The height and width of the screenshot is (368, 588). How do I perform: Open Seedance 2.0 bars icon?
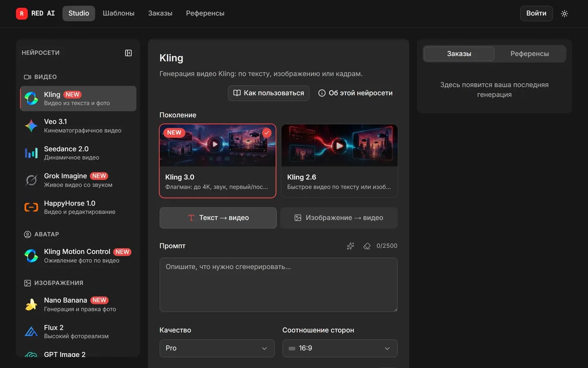coord(31,153)
